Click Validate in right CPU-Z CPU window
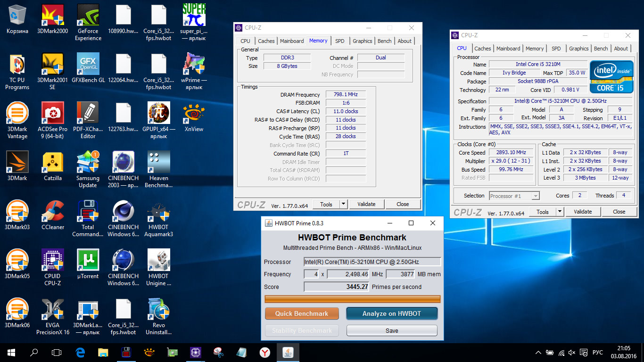The image size is (644, 362). pos(583,212)
